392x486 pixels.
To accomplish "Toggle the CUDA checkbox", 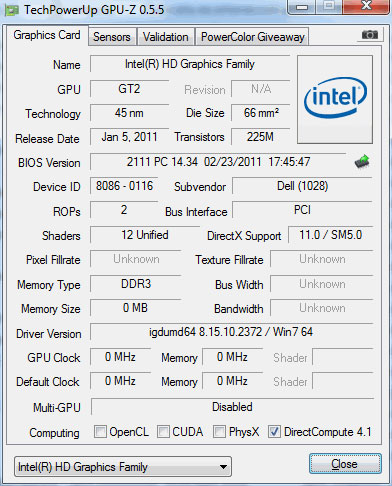I will pos(163,431).
